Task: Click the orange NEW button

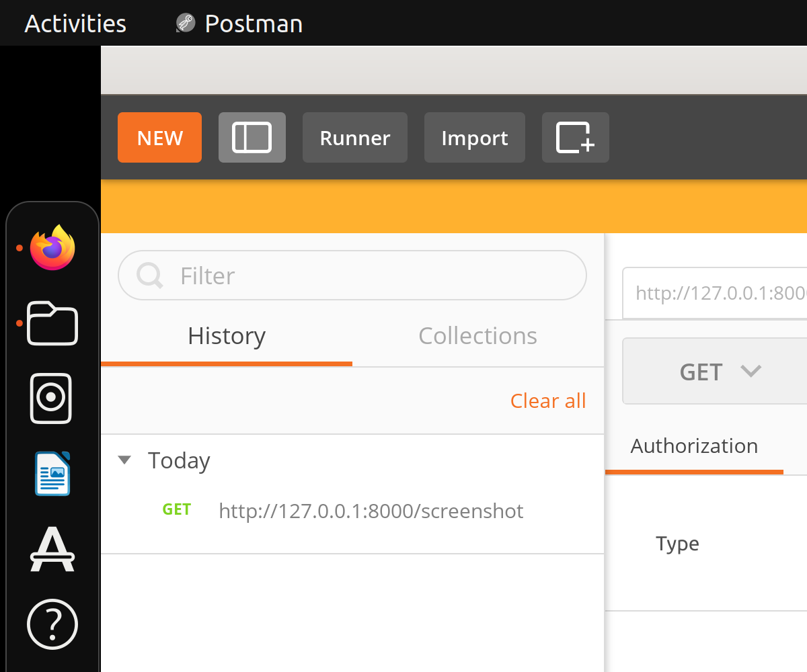Action: [159, 138]
